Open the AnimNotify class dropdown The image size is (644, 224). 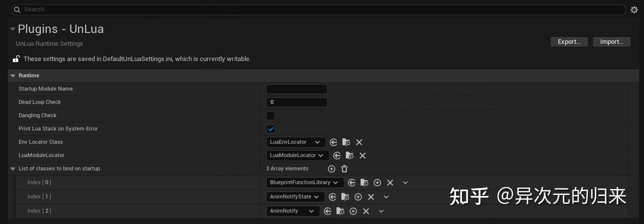click(293, 211)
